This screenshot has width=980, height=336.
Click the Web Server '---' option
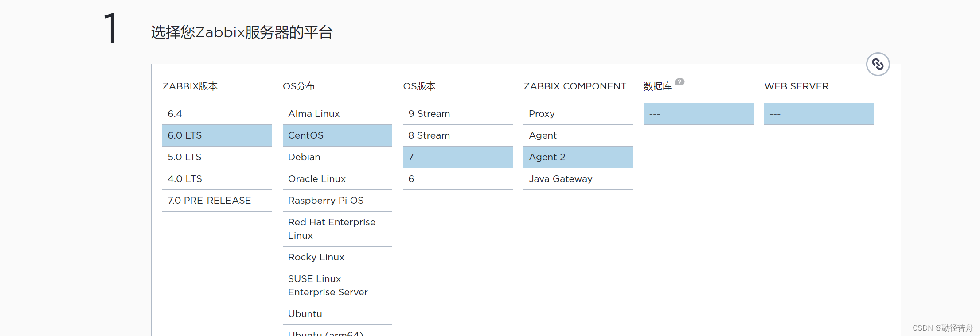819,114
